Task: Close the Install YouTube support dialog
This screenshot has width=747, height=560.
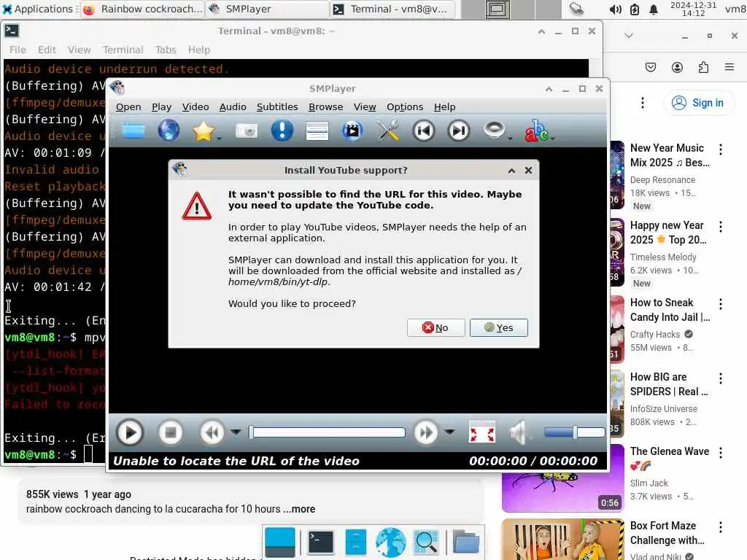Action: click(528, 170)
